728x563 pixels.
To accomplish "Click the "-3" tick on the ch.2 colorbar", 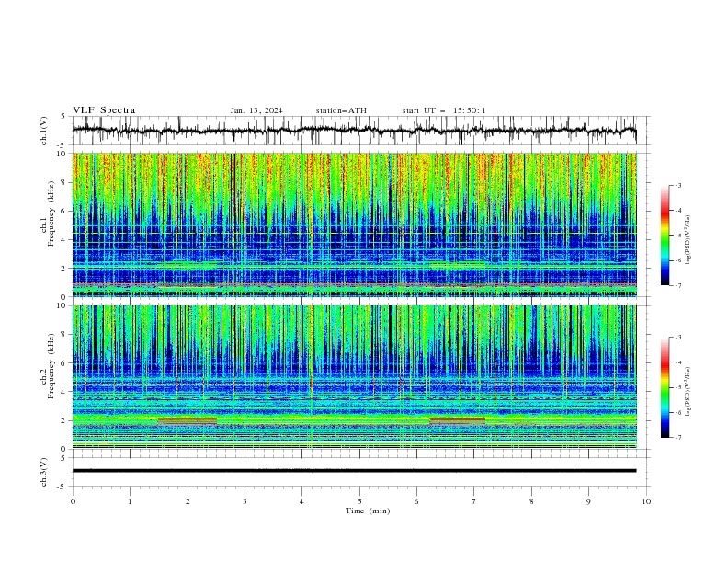I will click(x=678, y=338).
